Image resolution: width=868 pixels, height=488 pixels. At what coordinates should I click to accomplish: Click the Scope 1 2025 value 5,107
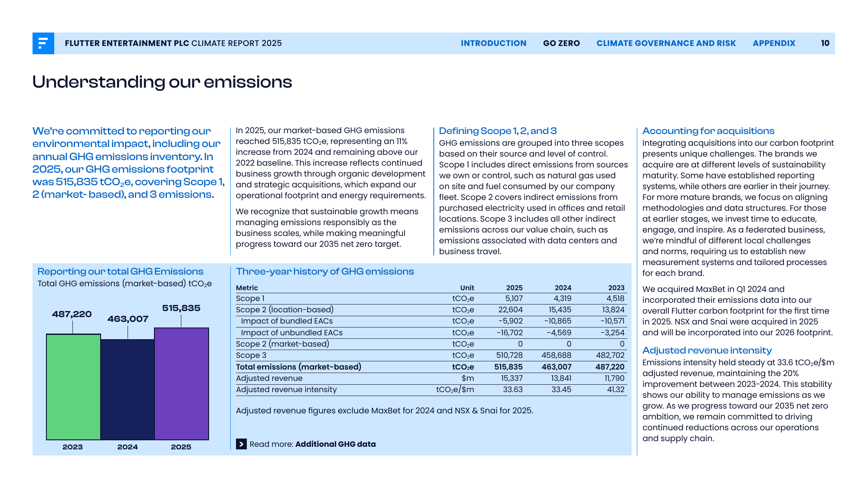click(x=514, y=298)
